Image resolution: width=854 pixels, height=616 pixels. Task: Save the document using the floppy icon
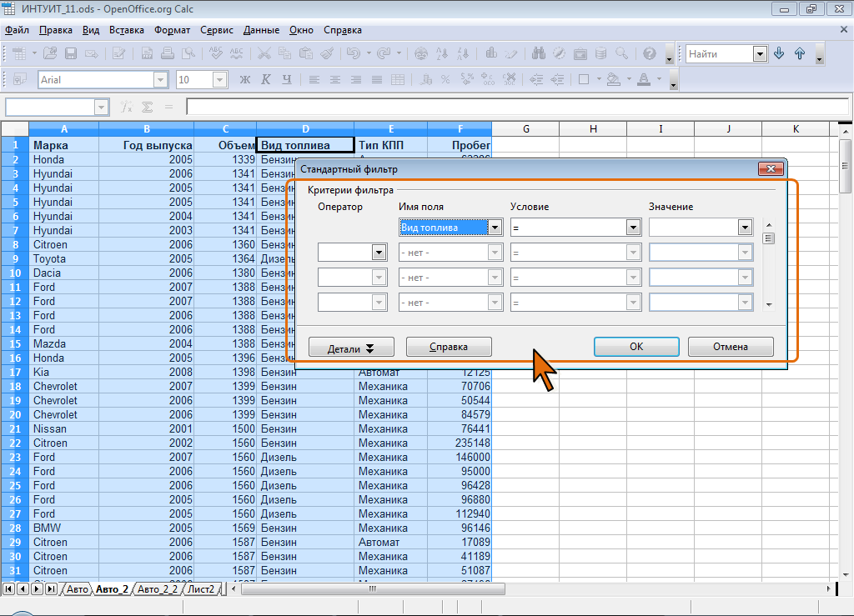[71, 53]
